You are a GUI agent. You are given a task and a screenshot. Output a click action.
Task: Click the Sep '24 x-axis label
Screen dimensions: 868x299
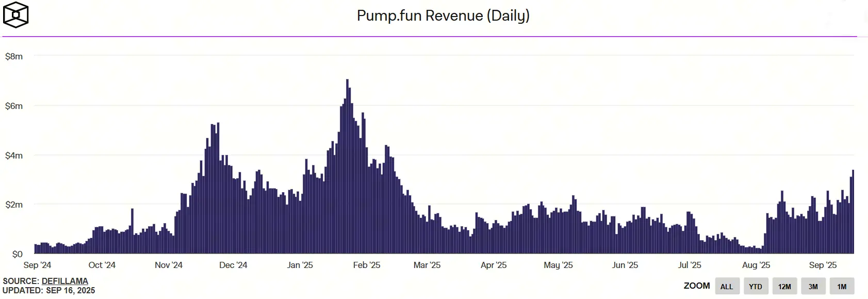coord(38,265)
